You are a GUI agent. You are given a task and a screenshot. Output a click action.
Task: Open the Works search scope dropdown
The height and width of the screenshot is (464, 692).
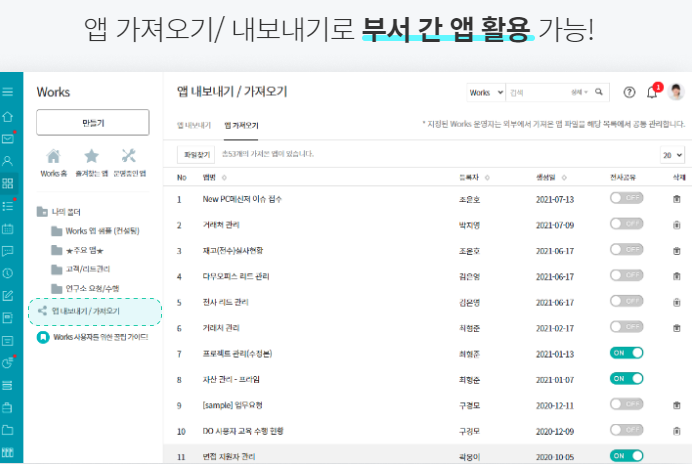tap(486, 93)
